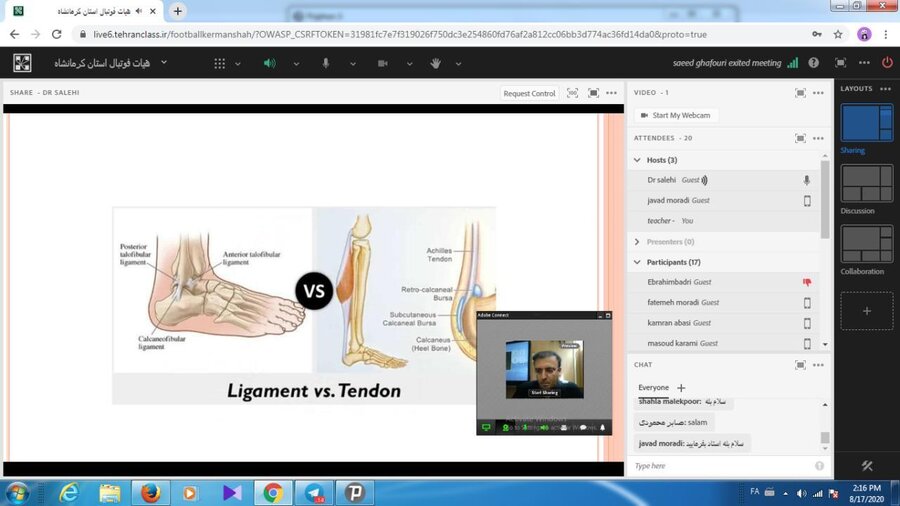The height and width of the screenshot is (506, 900).
Task: Maximize the Share pod to full screen
Action: tap(593, 93)
